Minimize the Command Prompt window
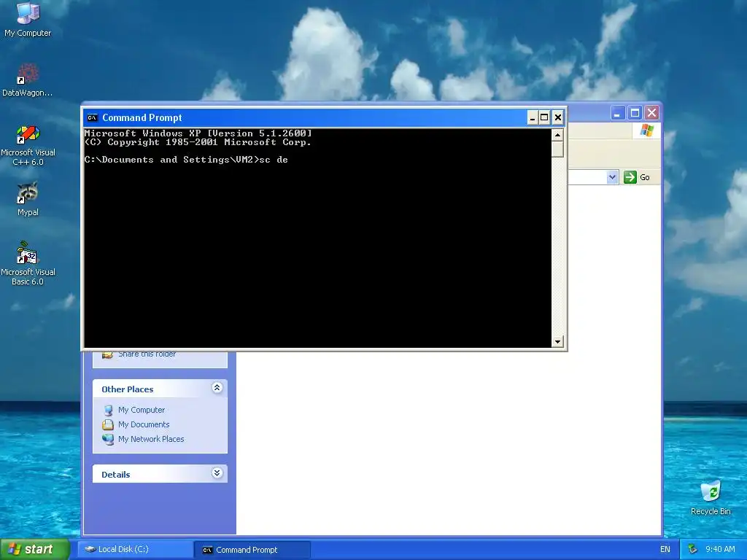 [x=533, y=117]
